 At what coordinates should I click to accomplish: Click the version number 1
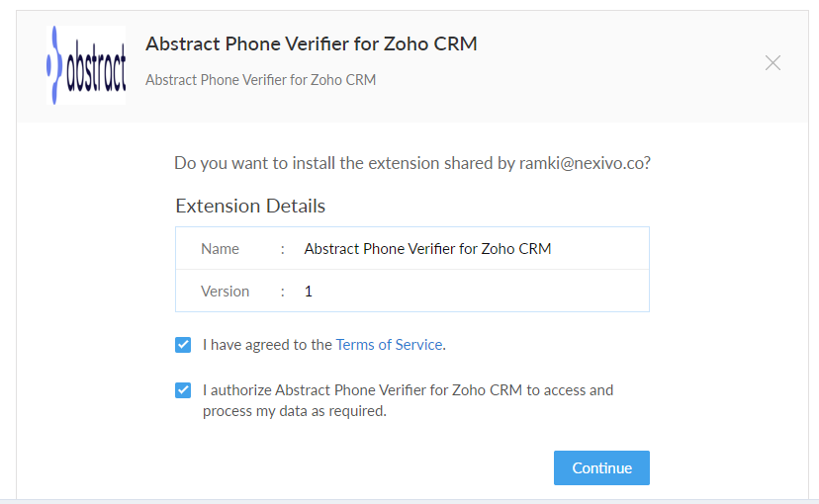pos(309,292)
